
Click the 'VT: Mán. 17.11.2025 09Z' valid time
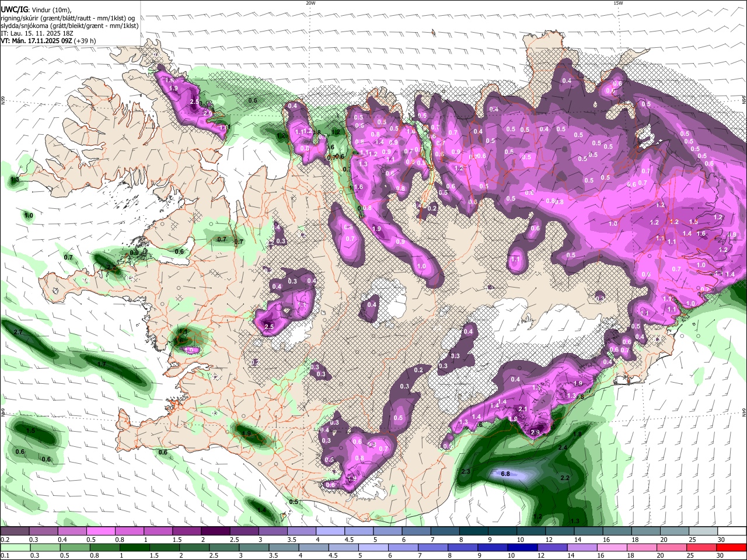pos(36,41)
